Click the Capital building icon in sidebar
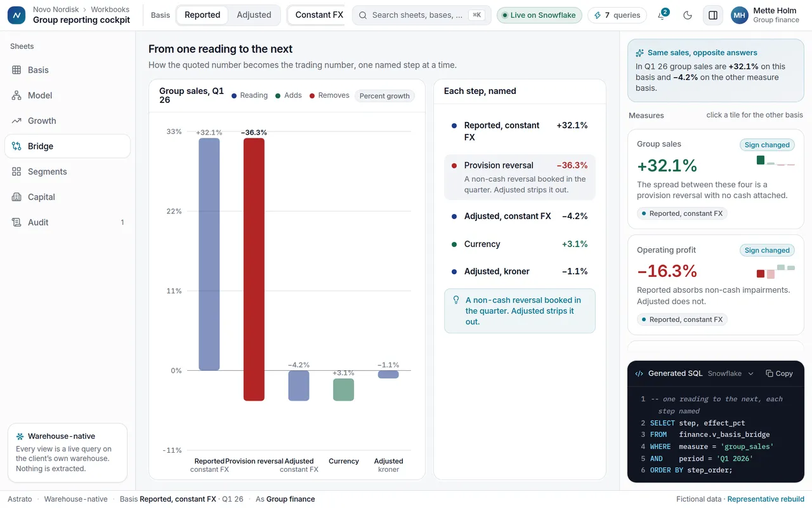Screen dimensions: 812x508 pos(16,197)
